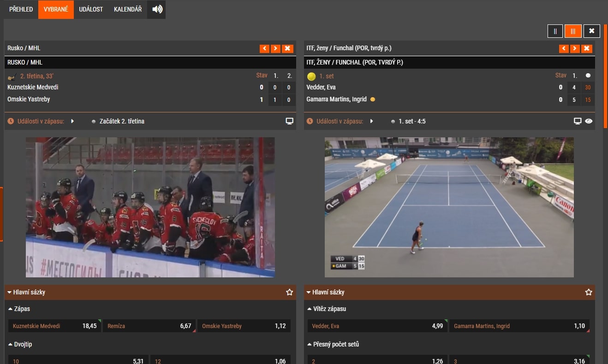The image size is (608, 364).
Task: Switch to two-column layout
Action: tap(555, 31)
